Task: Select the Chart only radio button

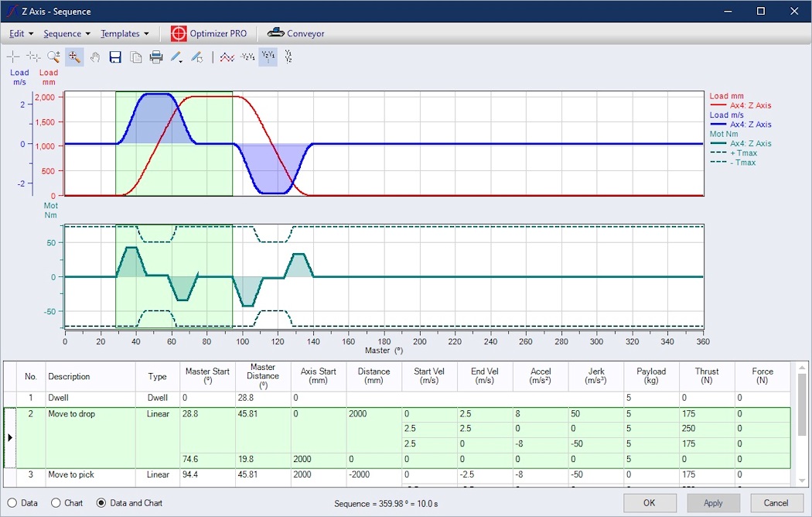Action: 56,503
